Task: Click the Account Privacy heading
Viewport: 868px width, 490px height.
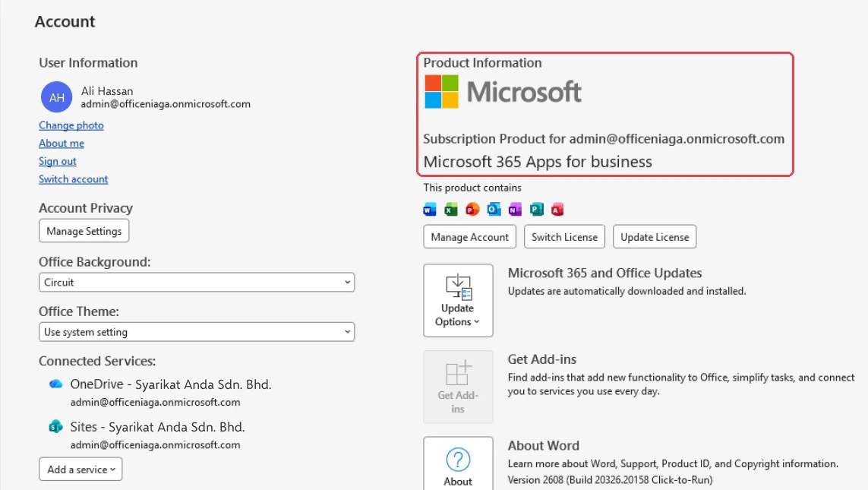Action: [x=86, y=208]
